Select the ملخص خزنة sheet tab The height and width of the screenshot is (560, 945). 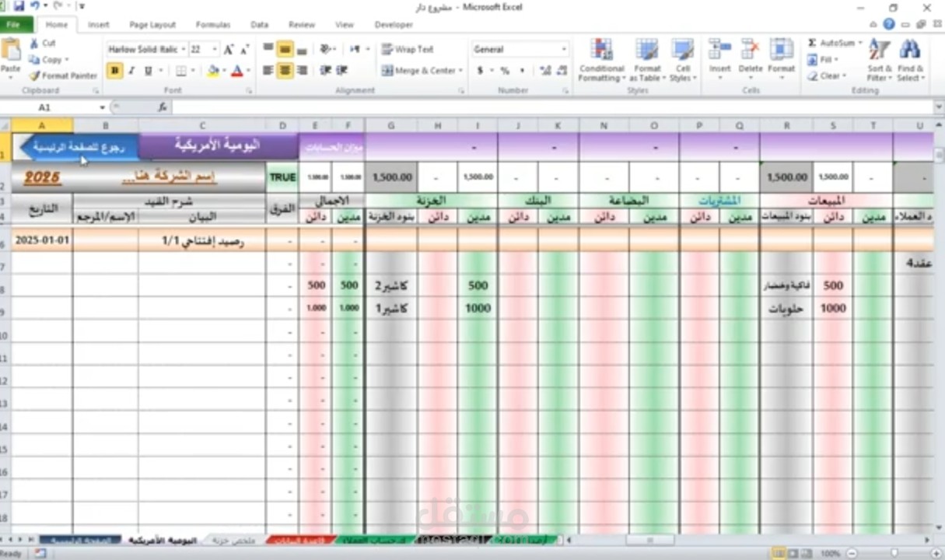click(x=233, y=540)
